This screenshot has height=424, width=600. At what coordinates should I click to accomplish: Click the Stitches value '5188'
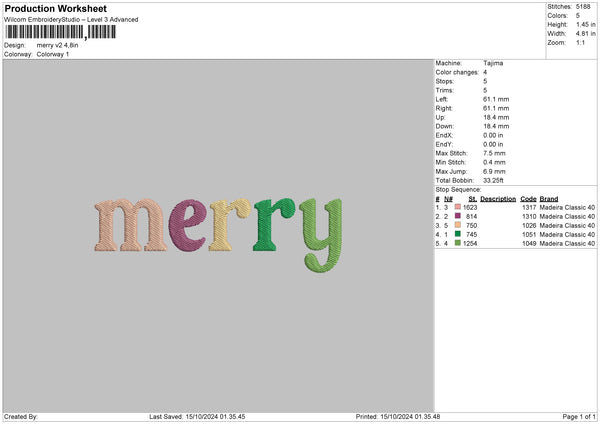(583, 7)
